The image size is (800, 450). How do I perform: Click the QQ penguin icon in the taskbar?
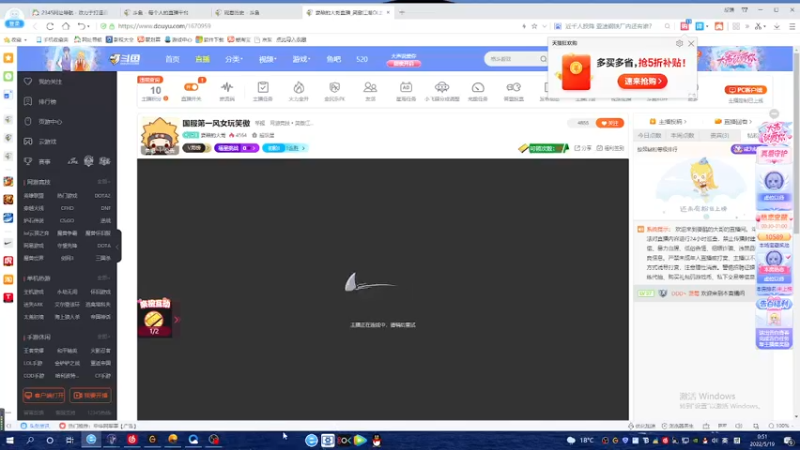click(377, 440)
